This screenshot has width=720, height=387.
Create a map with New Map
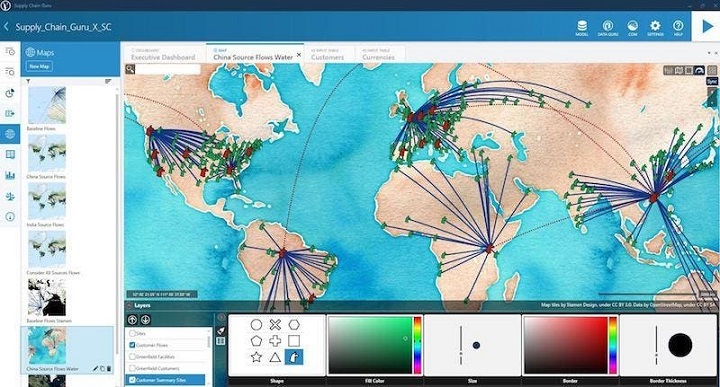click(x=39, y=66)
